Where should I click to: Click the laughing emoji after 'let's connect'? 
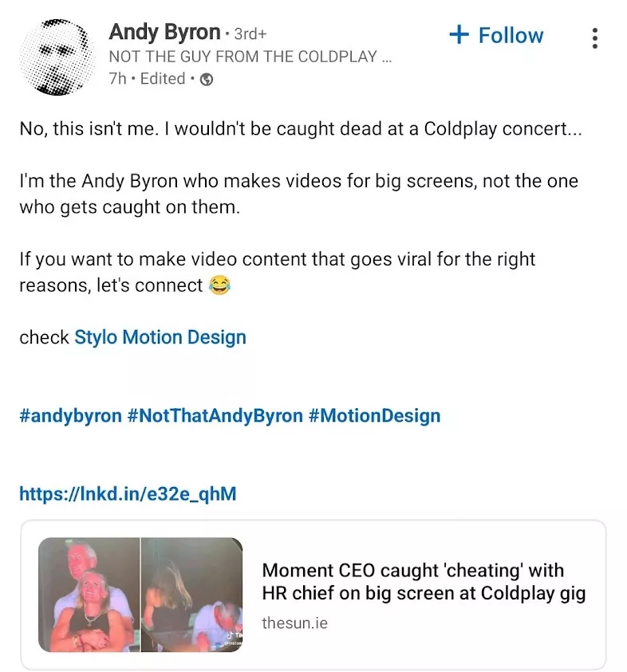click(x=219, y=285)
